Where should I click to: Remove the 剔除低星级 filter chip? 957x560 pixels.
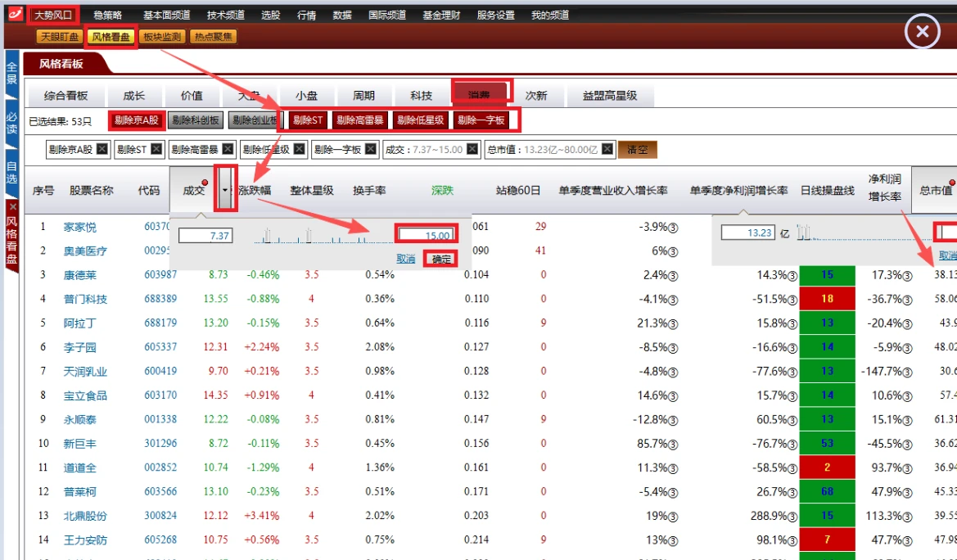(299, 149)
